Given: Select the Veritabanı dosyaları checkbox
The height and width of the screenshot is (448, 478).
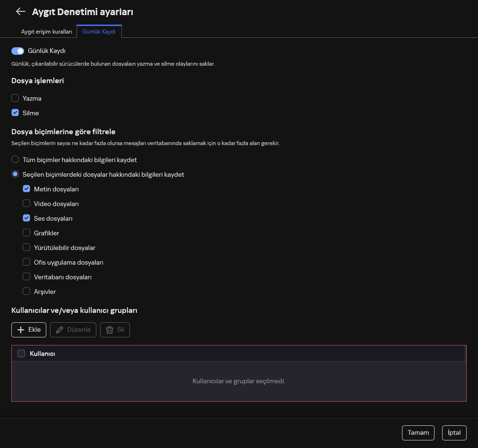Looking at the screenshot, I should (x=26, y=277).
